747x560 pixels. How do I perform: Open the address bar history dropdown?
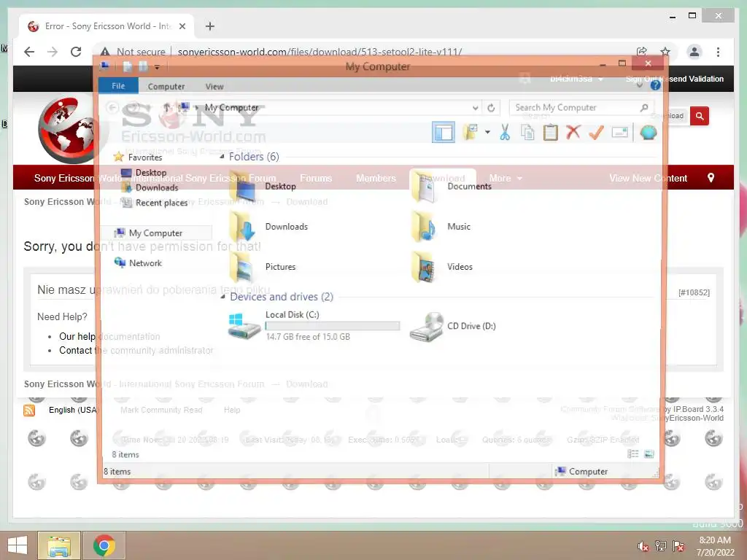pyautogui.click(x=475, y=108)
